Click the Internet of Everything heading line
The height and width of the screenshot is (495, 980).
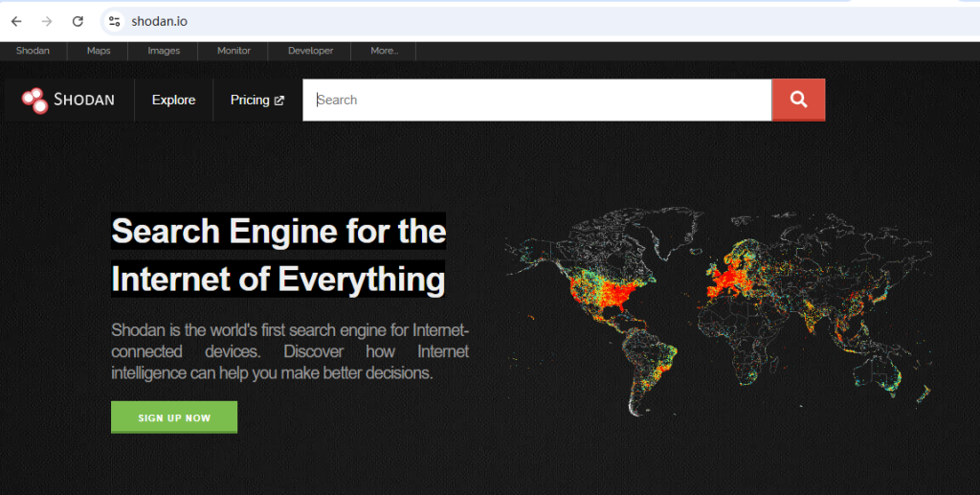(x=278, y=279)
